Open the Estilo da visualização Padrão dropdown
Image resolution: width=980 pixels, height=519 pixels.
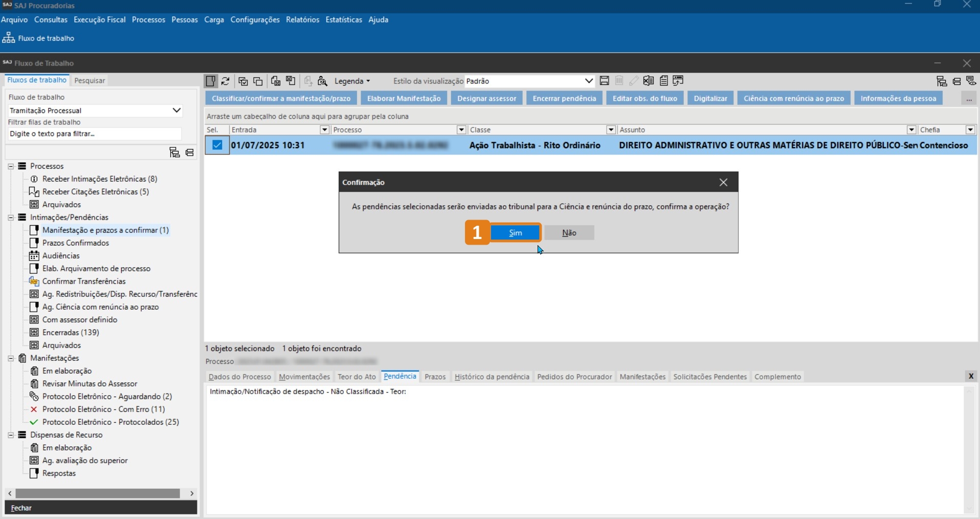(x=588, y=81)
